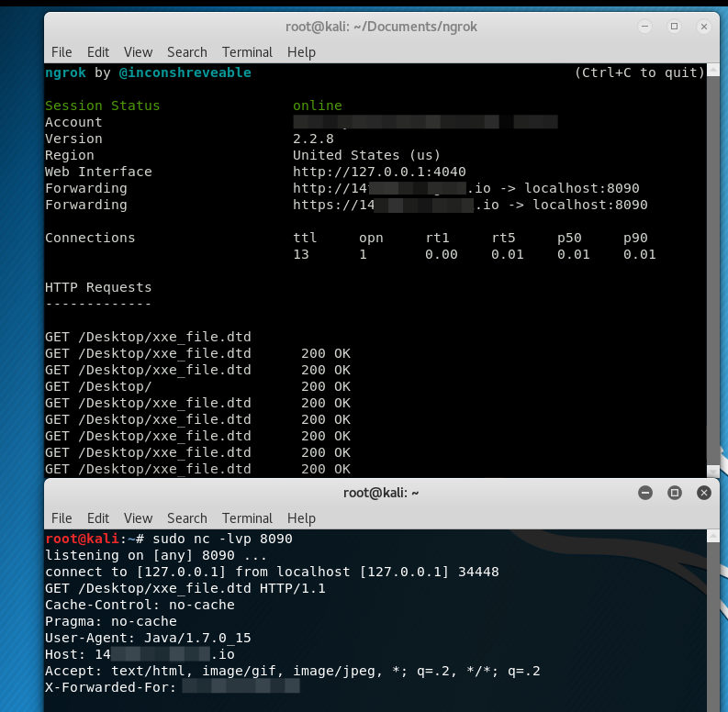Click the 'GET /Desktop/' request row

tap(197, 386)
